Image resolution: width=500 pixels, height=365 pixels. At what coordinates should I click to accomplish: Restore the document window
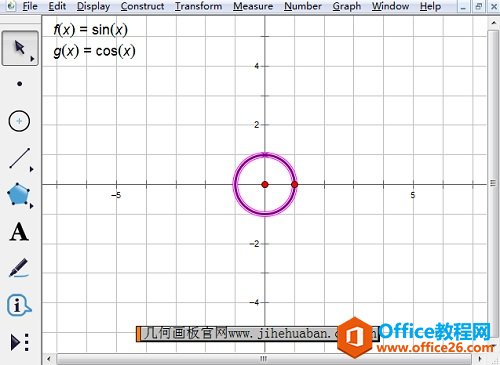click(478, 6)
